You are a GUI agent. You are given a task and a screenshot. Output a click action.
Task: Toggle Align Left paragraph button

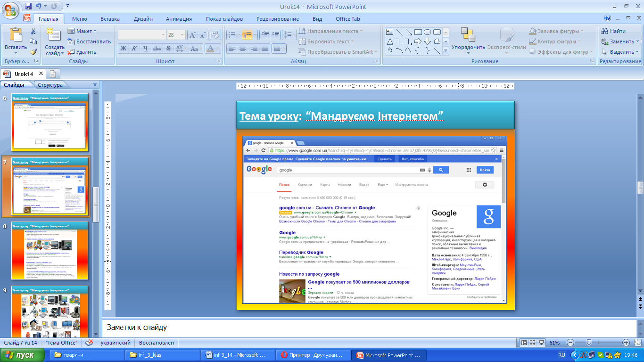tap(231, 48)
